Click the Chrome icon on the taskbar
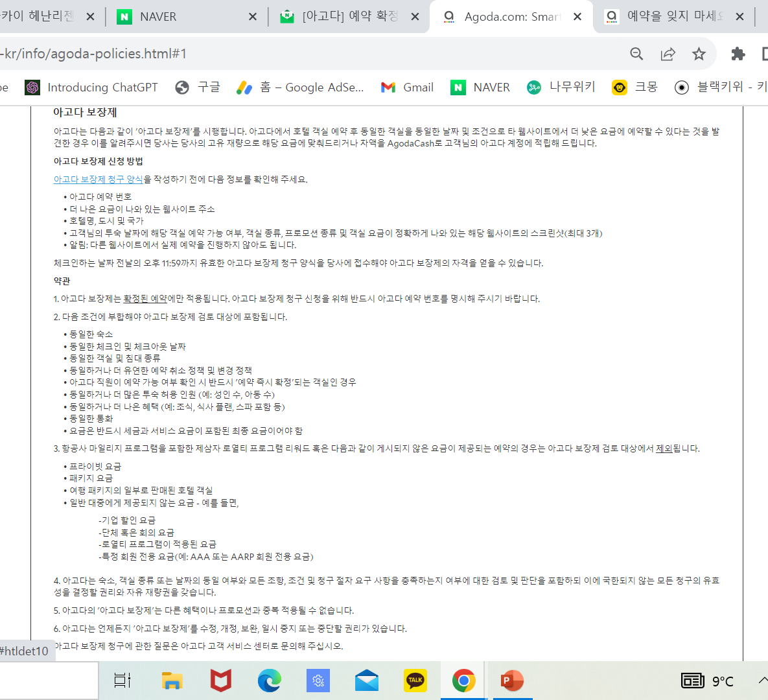Viewport: 768px width, 700px height. [463, 681]
